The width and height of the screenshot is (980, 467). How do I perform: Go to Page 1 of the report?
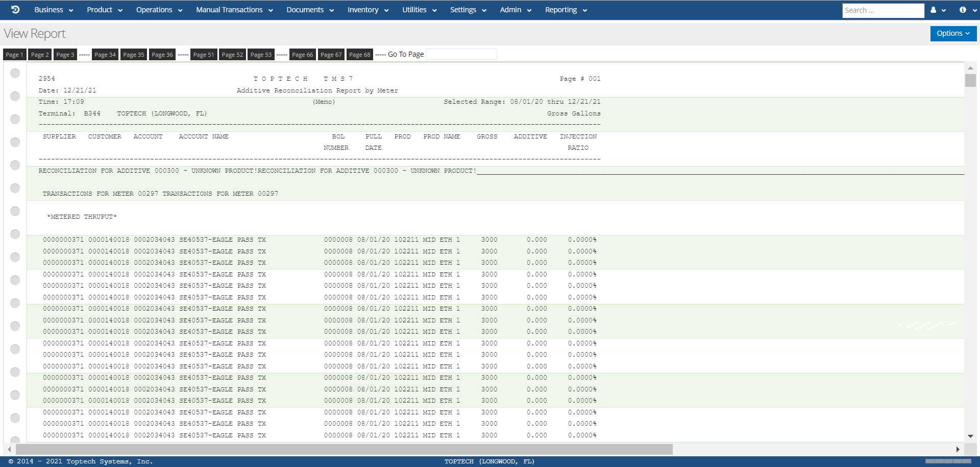(x=14, y=55)
